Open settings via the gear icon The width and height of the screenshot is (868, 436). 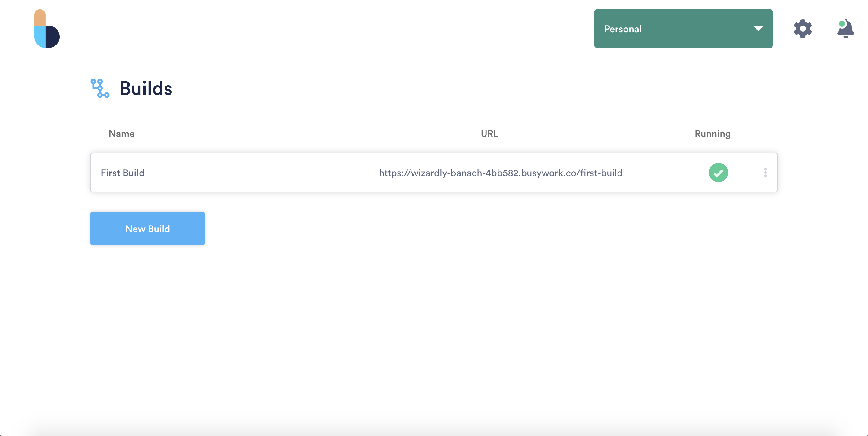(x=803, y=29)
